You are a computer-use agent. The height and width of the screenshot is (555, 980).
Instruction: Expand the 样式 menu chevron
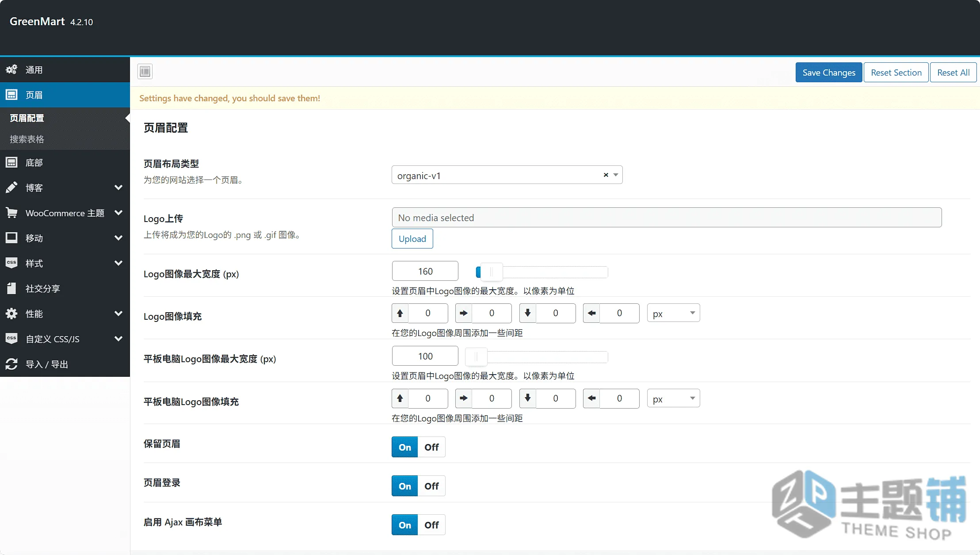118,263
